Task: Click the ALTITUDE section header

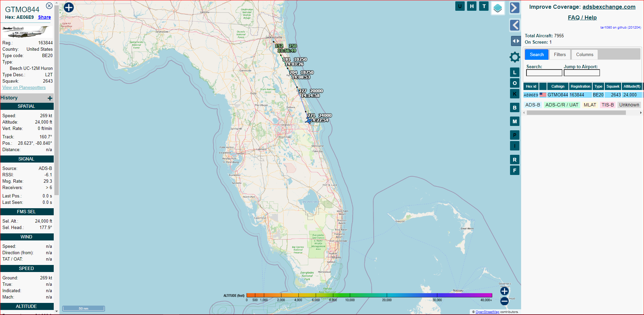Action: [27, 306]
